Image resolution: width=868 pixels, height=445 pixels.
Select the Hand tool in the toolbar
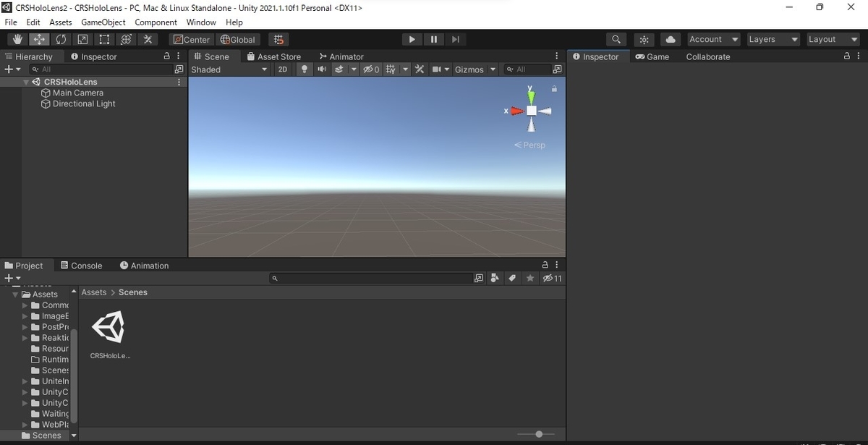[x=17, y=39]
